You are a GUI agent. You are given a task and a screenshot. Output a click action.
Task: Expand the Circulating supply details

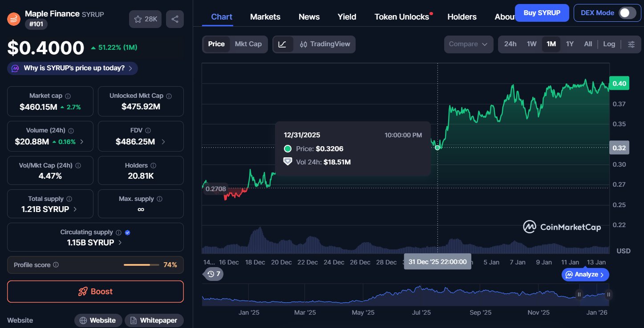coord(120,243)
